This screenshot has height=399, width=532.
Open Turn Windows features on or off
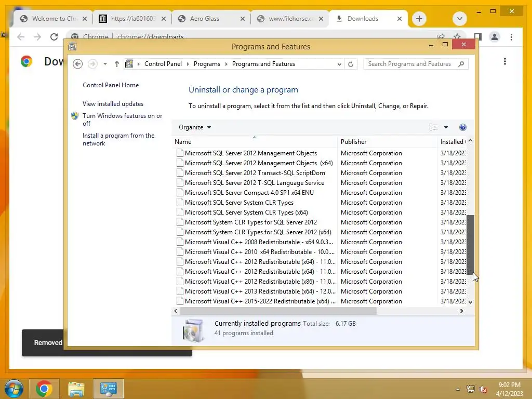pyautogui.click(x=123, y=119)
